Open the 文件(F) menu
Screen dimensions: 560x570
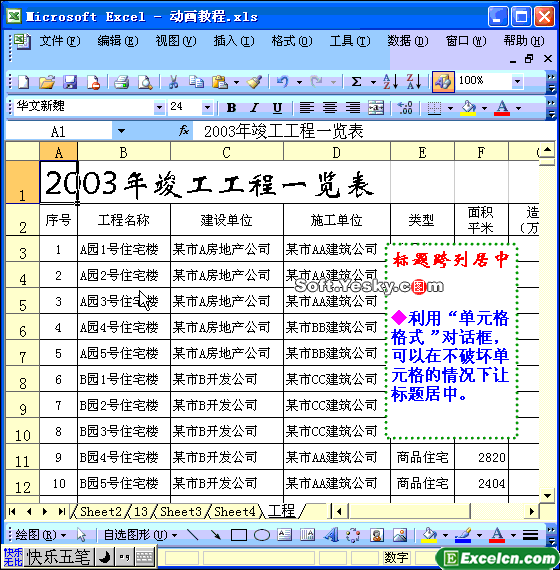[60, 41]
